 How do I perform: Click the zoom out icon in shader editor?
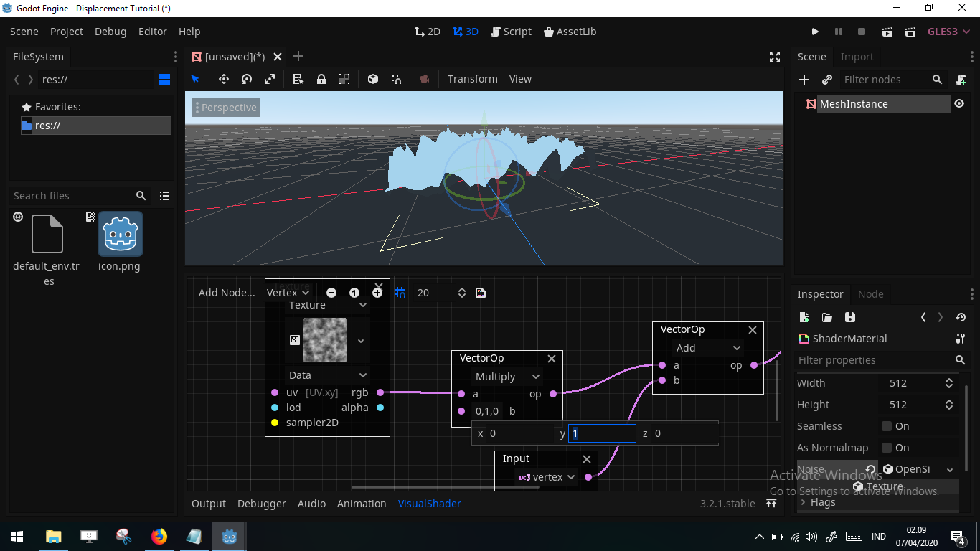[331, 292]
